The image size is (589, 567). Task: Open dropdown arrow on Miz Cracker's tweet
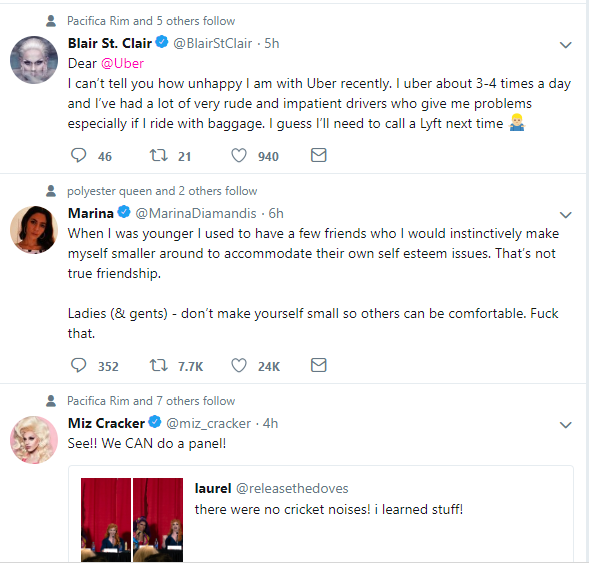tap(565, 425)
